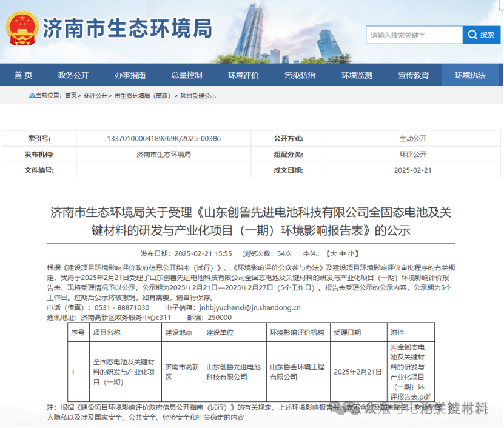504x428 pixels.
Task: Open the 政务公开 navigation menu
Action: pyautogui.click(x=73, y=75)
